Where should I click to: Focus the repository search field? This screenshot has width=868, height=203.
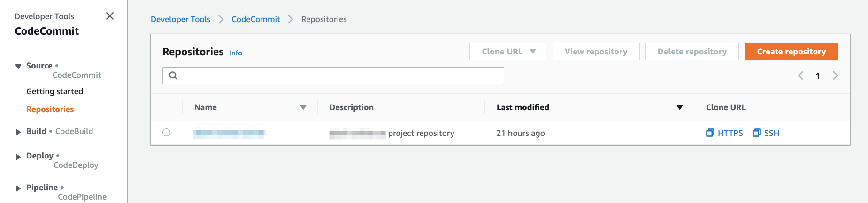pyautogui.click(x=333, y=75)
